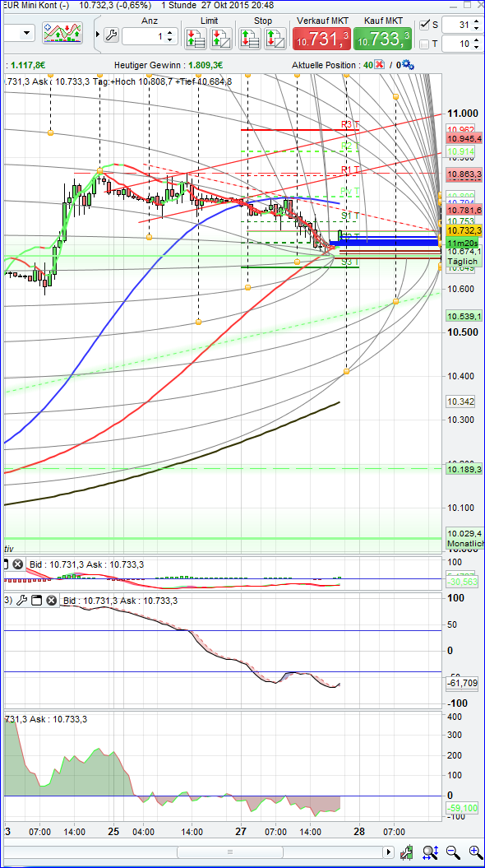
Task: Toggle the S checkbox
Action: coord(424,25)
